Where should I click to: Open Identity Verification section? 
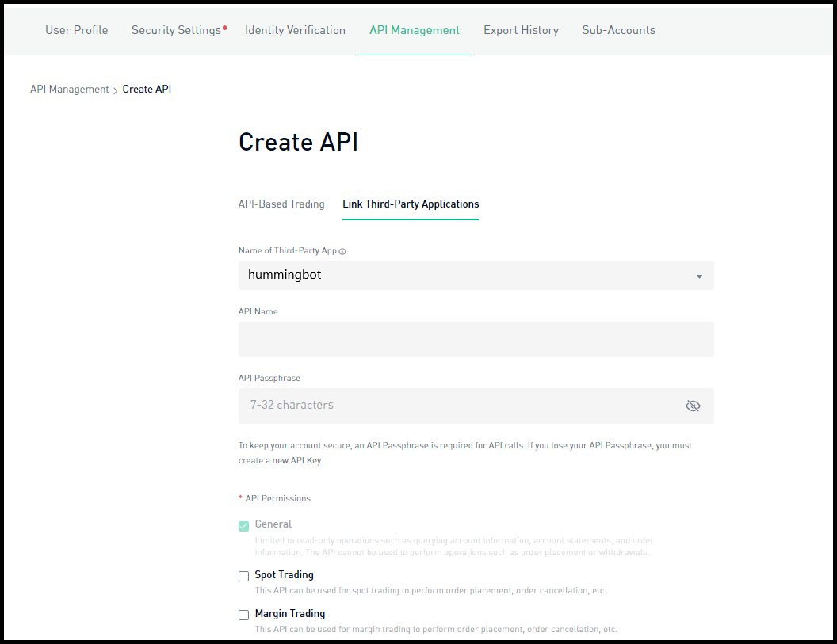point(295,30)
